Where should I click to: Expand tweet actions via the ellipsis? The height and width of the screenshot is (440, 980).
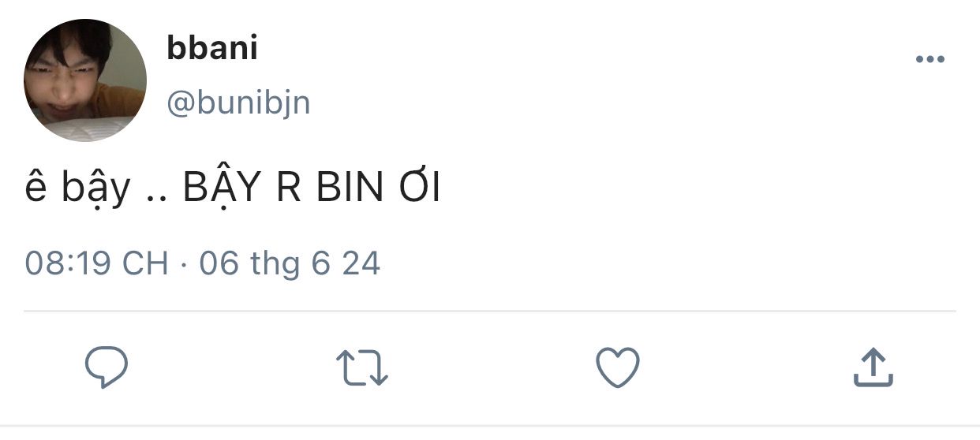point(930,60)
